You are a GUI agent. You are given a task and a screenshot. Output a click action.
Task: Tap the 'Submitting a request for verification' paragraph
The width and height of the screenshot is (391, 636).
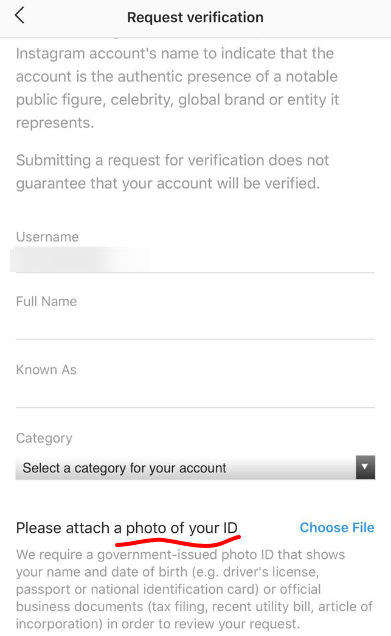pos(172,172)
